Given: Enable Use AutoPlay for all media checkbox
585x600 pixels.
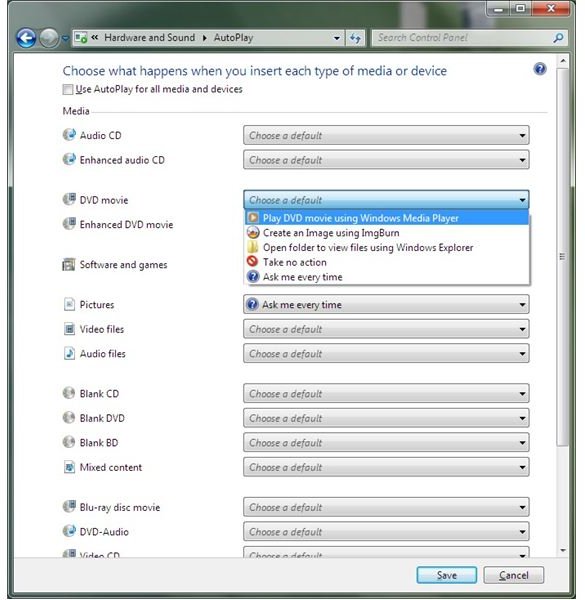Looking at the screenshot, I should pos(67,90).
